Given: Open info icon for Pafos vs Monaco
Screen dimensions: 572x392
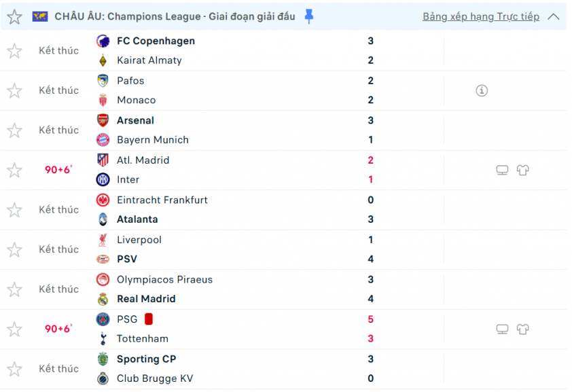Looking at the screenshot, I should 482,90.
